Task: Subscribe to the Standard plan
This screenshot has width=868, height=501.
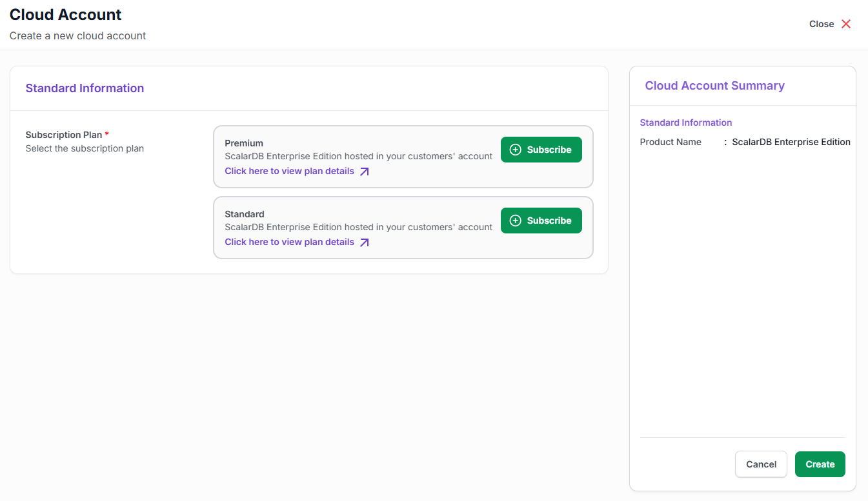Action: (x=541, y=220)
